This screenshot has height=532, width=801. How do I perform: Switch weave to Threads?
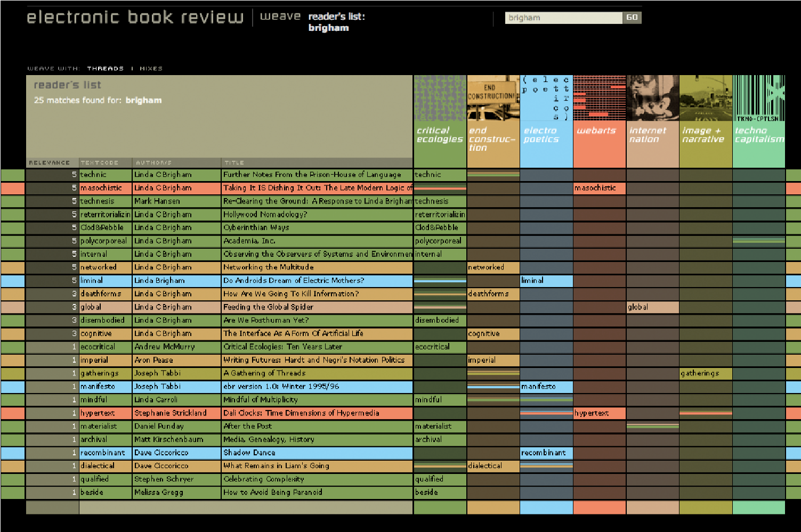pos(105,69)
